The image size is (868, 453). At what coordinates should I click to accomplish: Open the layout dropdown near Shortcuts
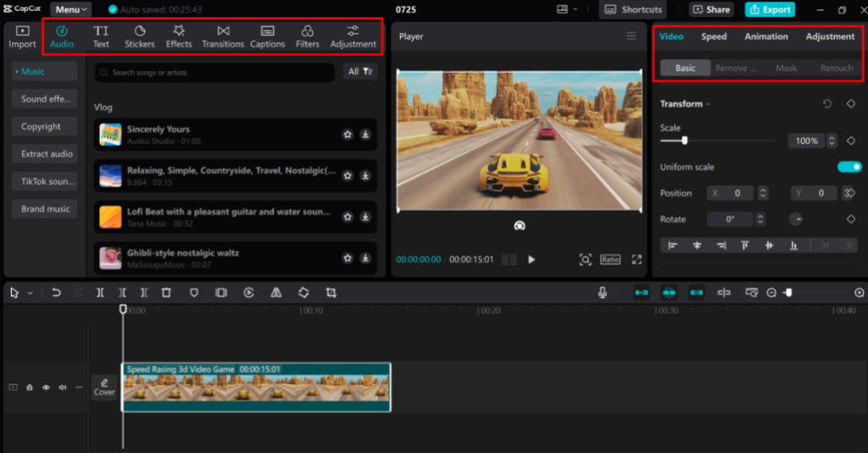(x=567, y=9)
